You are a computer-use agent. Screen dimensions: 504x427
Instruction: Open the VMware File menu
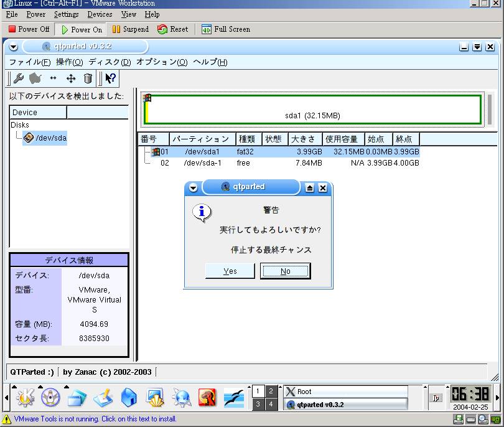(x=12, y=14)
